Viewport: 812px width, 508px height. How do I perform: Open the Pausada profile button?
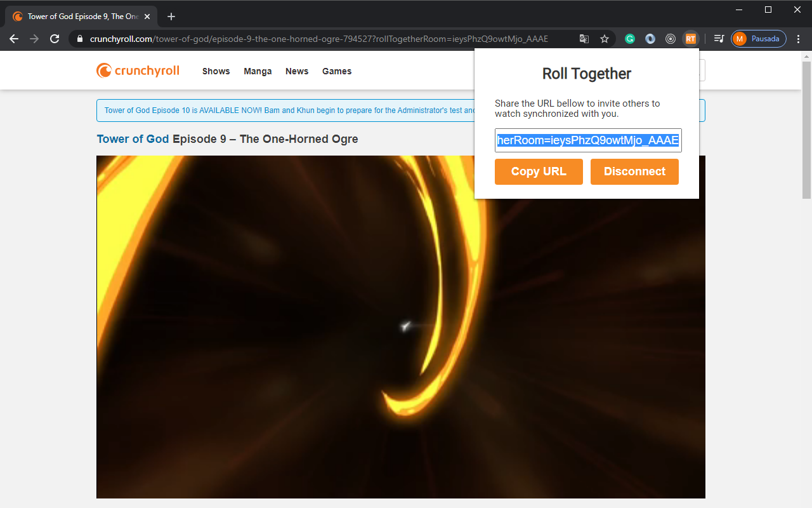pos(758,39)
